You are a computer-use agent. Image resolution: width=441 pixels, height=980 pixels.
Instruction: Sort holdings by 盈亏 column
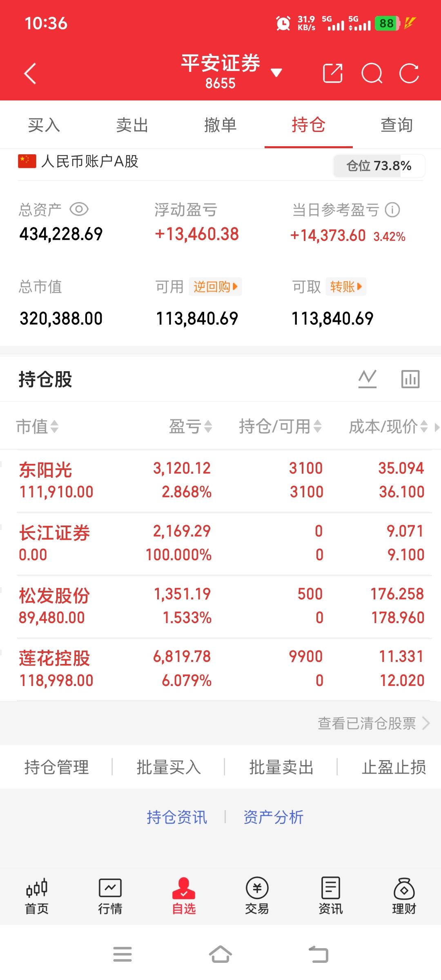pyautogui.click(x=191, y=427)
